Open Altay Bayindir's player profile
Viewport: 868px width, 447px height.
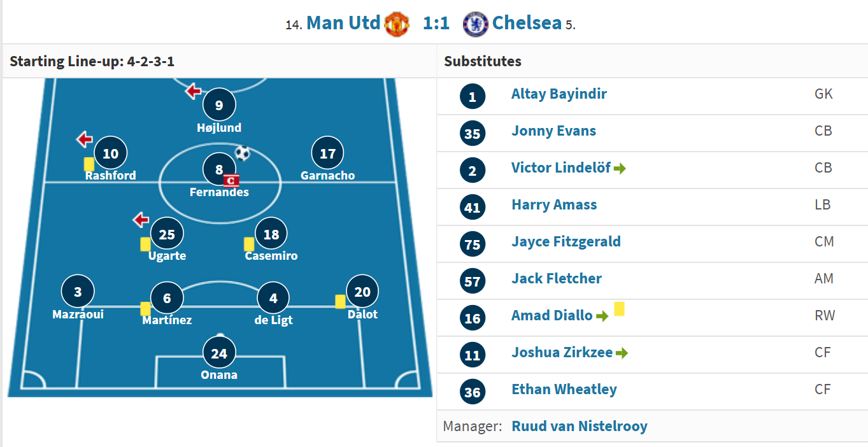coord(559,94)
